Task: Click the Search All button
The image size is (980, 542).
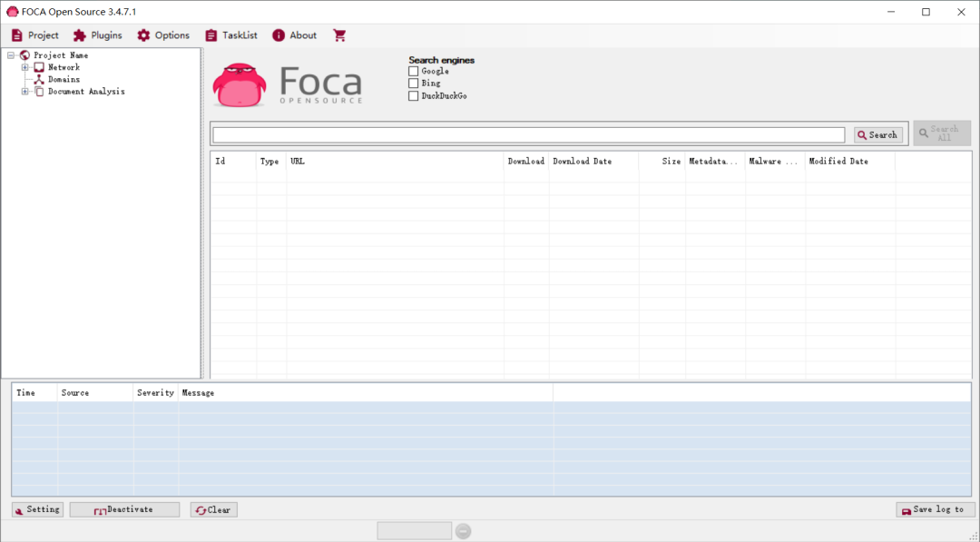Action: click(x=942, y=133)
